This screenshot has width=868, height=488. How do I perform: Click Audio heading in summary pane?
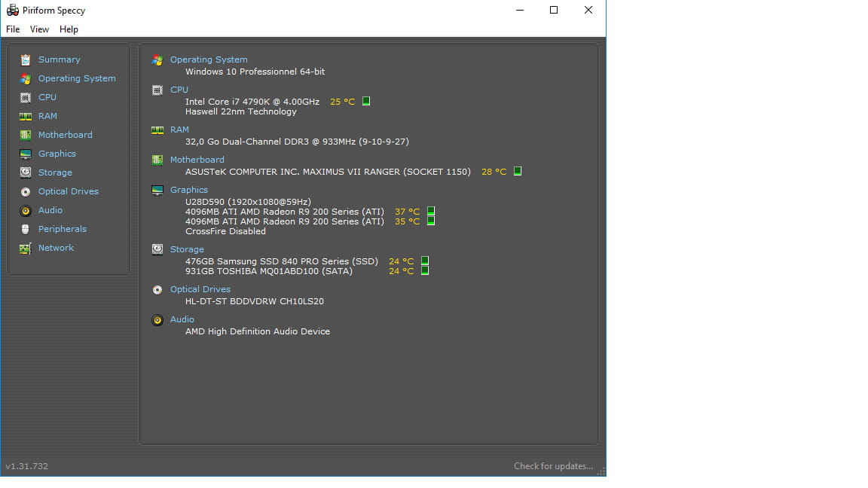pos(182,319)
